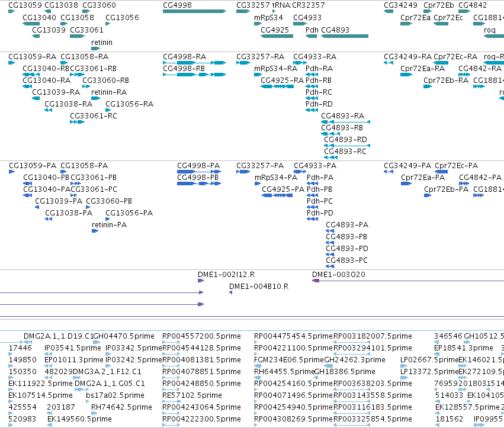Click the CG13056-PA protein label
This screenshot has height=428, width=504.
tap(129, 213)
